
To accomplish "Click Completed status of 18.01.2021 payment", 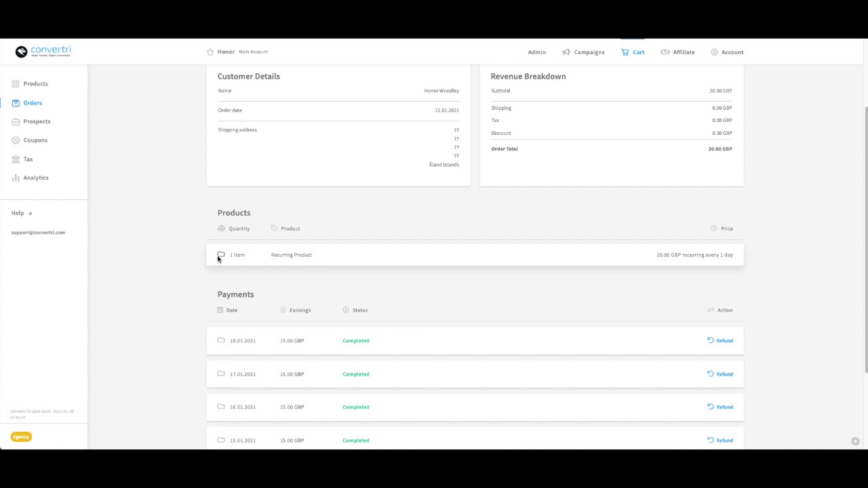I will tap(356, 341).
